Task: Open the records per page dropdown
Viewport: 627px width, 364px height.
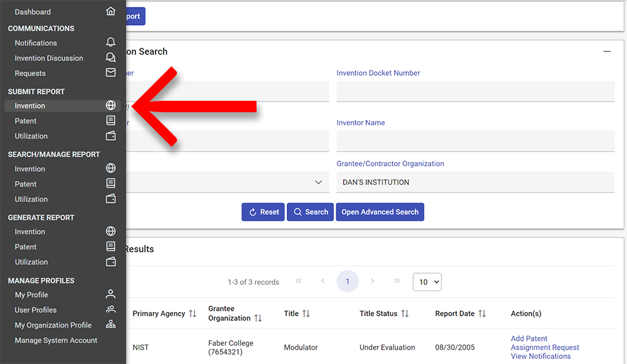Action: click(427, 282)
